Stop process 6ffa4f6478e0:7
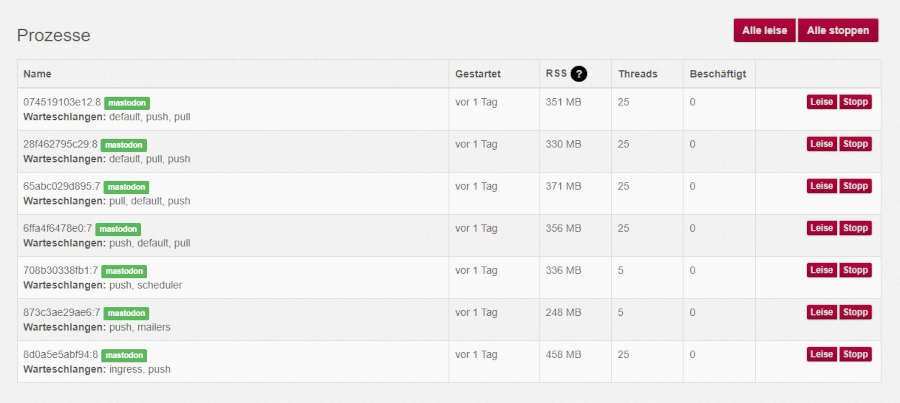Viewport: 900px width, 403px height. point(855,228)
